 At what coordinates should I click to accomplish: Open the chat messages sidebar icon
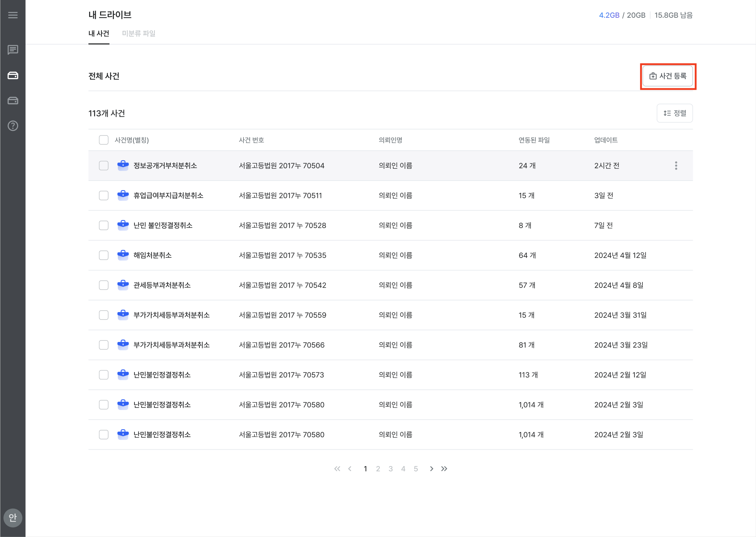coord(13,50)
